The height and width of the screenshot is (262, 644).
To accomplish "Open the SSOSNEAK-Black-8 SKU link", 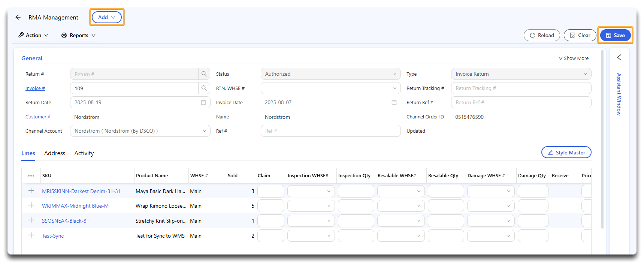I will pyautogui.click(x=64, y=221).
